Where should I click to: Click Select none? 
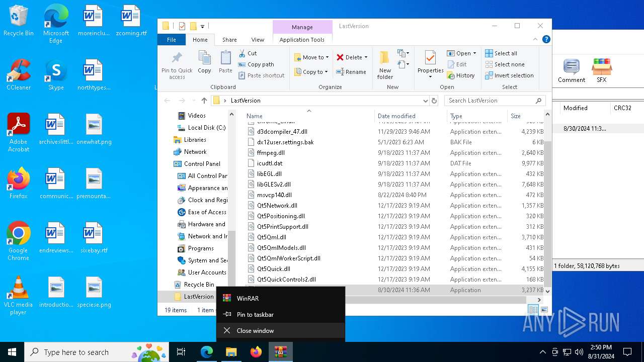(x=505, y=64)
